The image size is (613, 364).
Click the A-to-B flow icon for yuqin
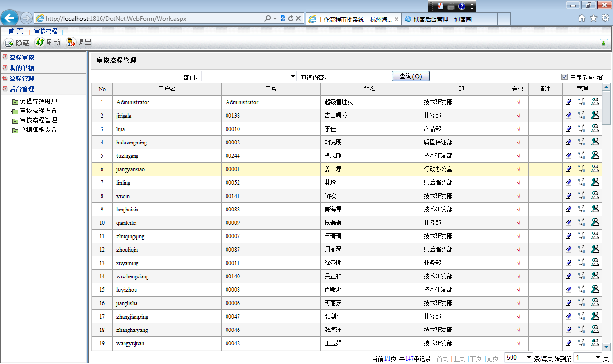581,195
